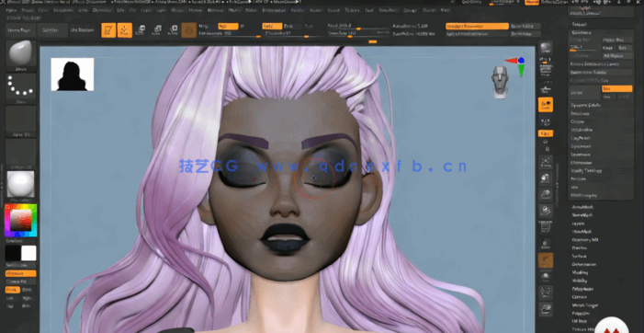
Task: Click the PolyF draw polyframe icon
Action: (x=546, y=227)
